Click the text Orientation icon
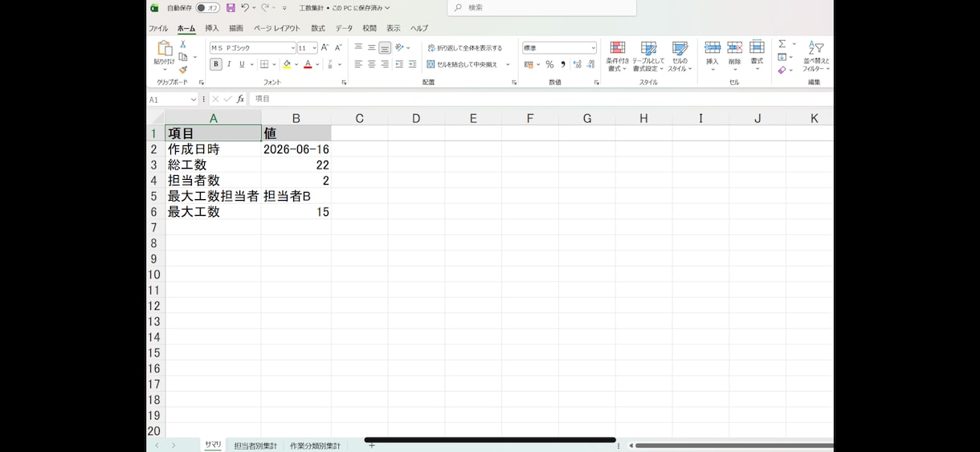Image resolution: width=980 pixels, height=452 pixels. tap(399, 47)
